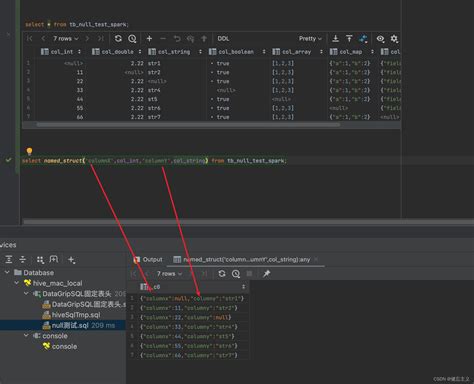Click the col_map column header
Viewport: 474px width, 384px height.
(351, 52)
